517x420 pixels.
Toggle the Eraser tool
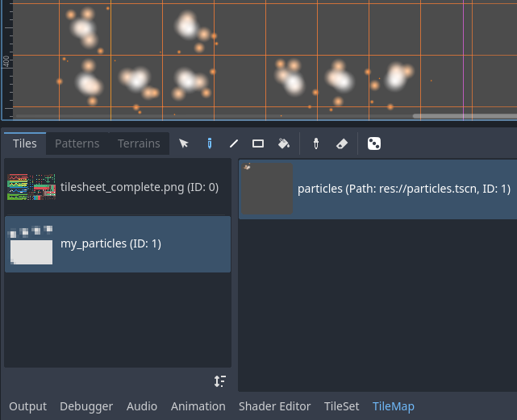tap(341, 143)
